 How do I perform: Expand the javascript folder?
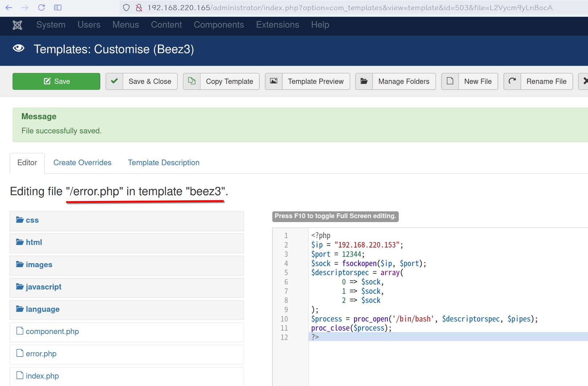[127, 288]
